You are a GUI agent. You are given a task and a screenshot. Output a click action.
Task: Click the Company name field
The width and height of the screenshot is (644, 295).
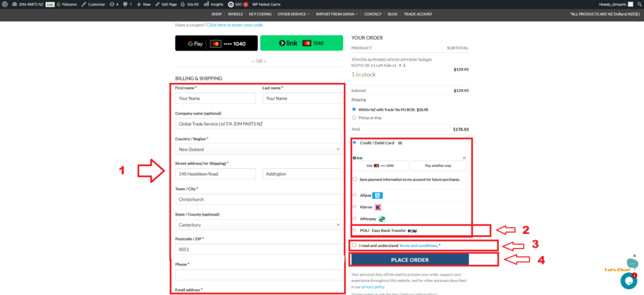259,124
